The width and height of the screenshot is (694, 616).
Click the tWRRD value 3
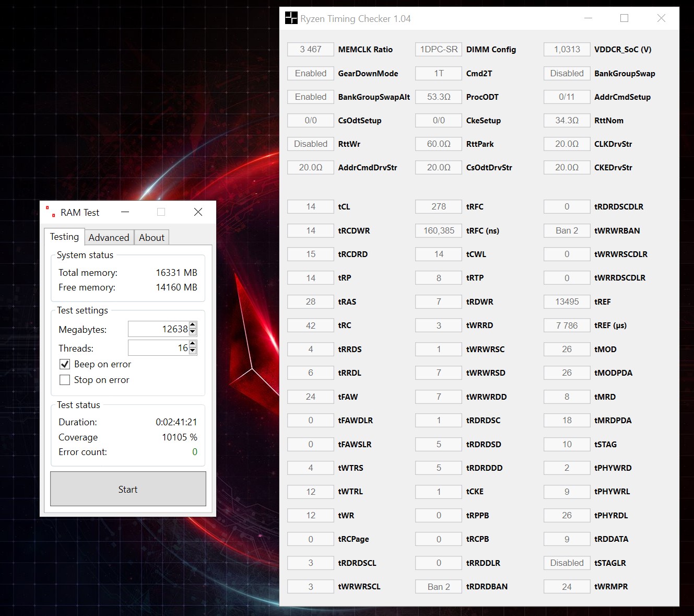(x=439, y=325)
